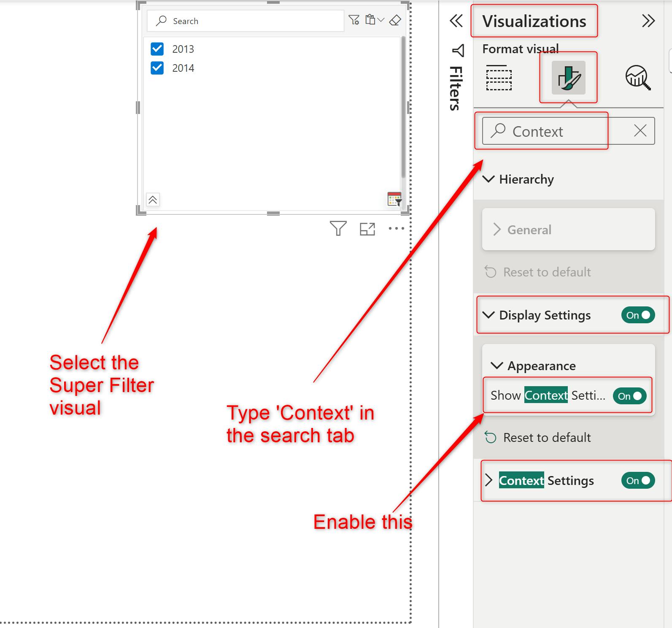Toggle Show Context Settings switch off

point(629,396)
